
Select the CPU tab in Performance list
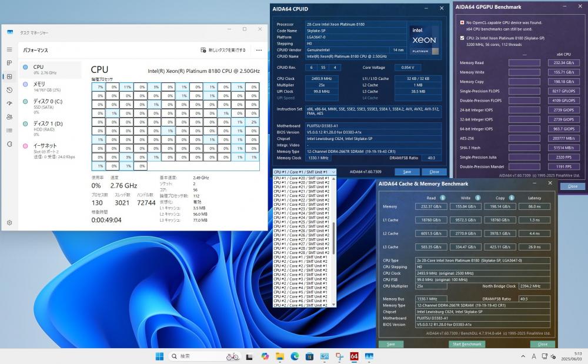[x=50, y=70]
